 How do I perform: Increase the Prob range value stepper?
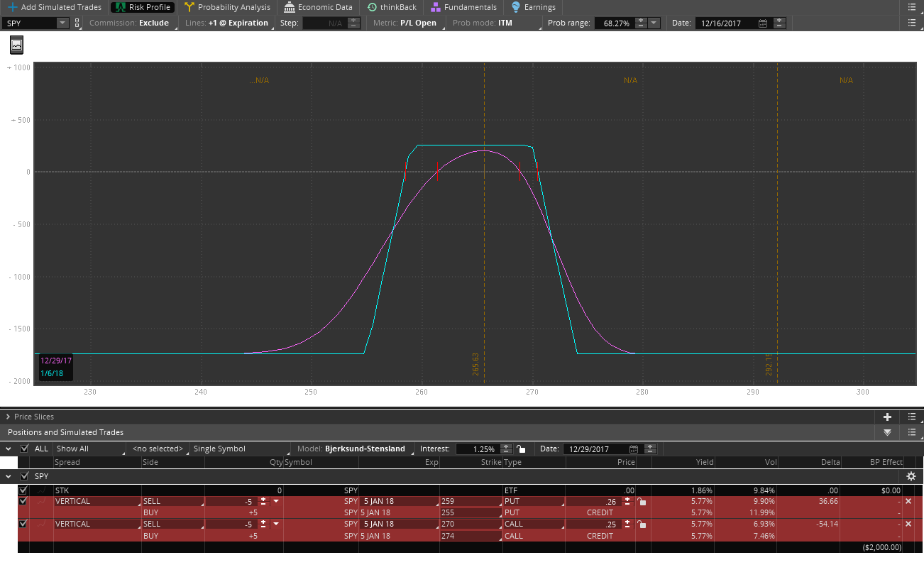coord(641,20)
